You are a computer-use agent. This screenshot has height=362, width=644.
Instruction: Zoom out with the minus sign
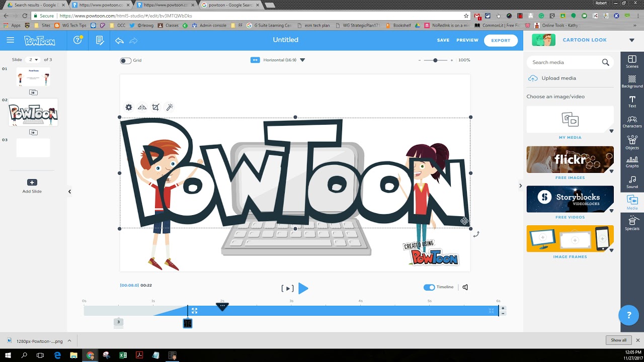click(x=420, y=60)
